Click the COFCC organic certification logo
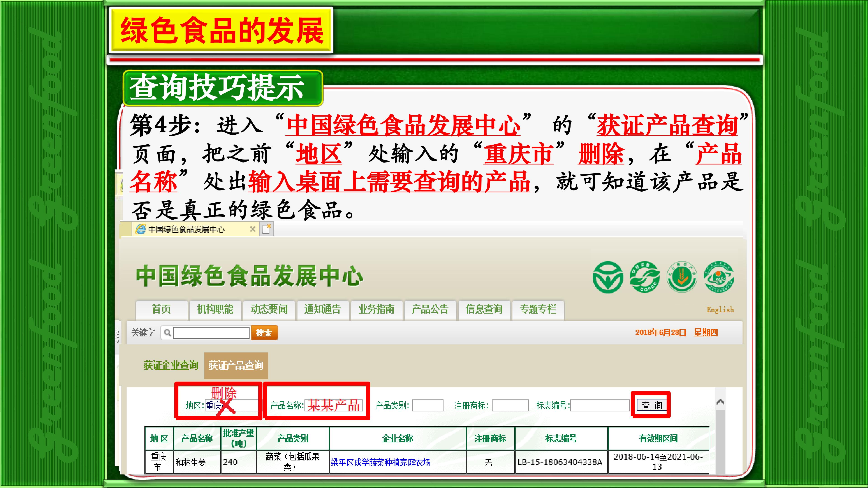Image resolution: width=868 pixels, height=488 pixels. [645, 277]
